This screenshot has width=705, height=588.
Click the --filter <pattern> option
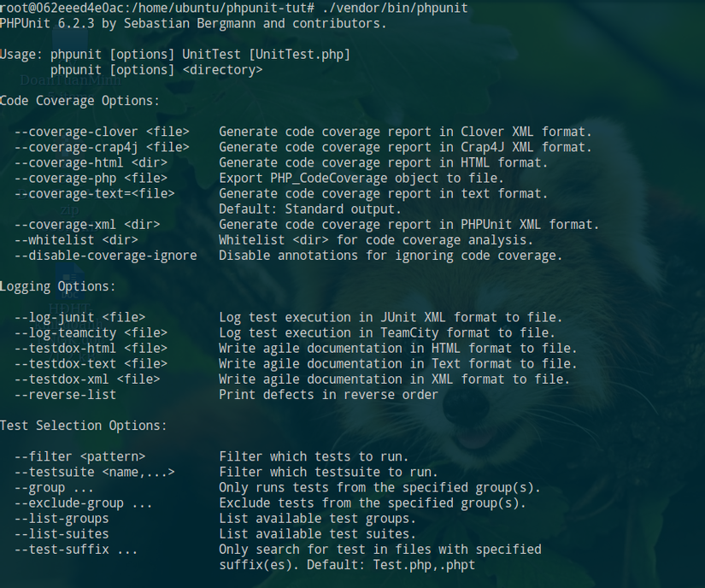[x=79, y=456]
